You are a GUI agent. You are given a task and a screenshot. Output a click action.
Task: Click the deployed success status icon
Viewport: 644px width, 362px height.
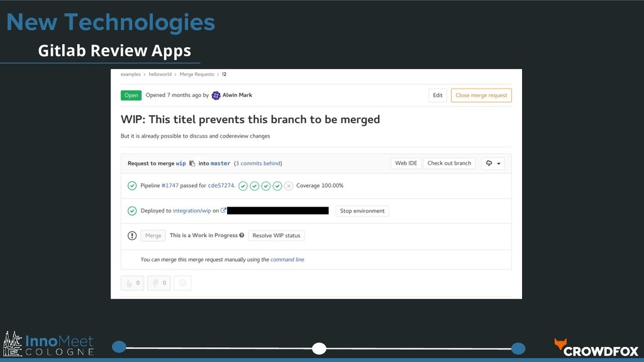tap(132, 211)
